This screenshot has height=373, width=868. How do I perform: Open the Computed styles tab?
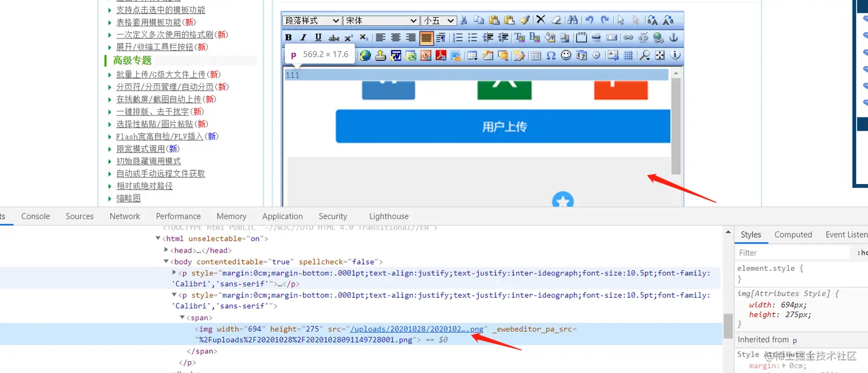pos(793,235)
